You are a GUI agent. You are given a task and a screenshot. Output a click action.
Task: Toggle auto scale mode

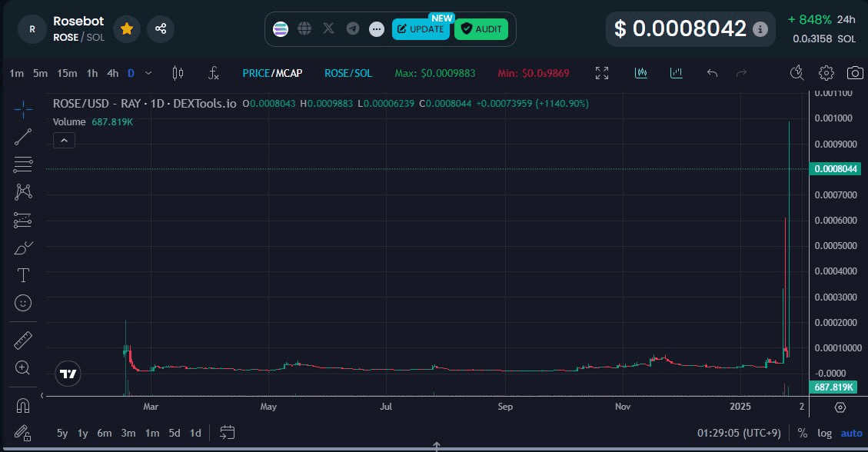pos(851,434)
